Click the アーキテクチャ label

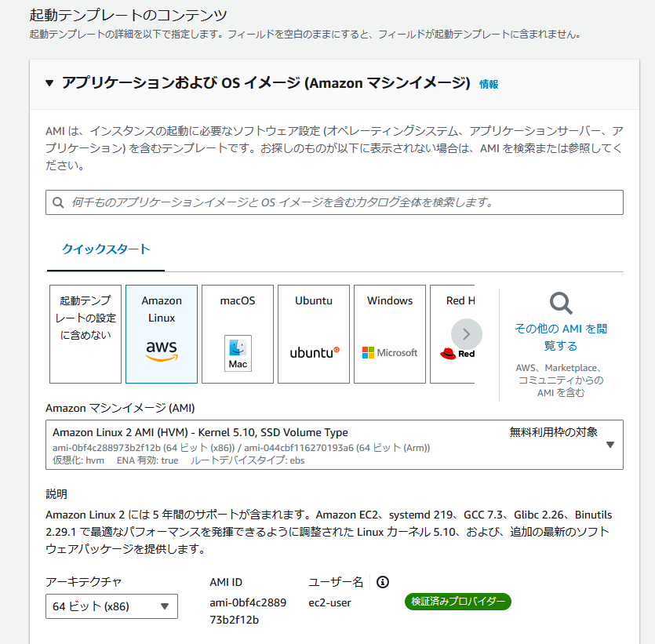(x=84, y=582)
